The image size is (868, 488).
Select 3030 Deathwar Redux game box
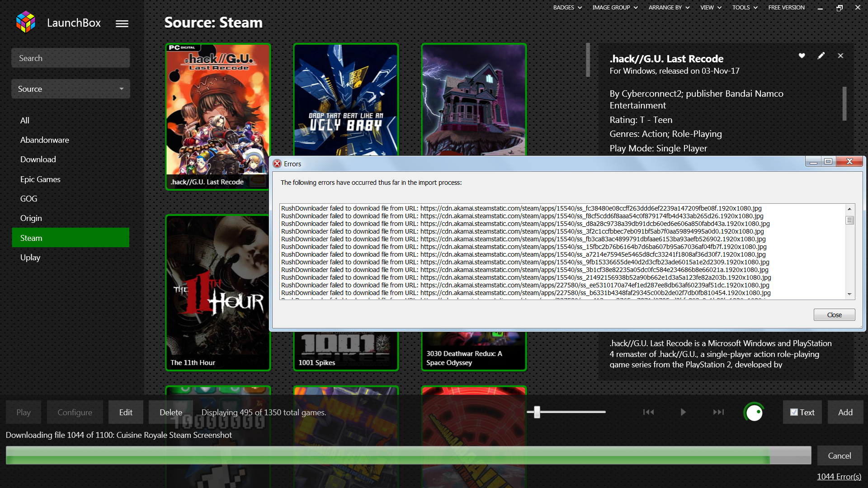[474, 351]
